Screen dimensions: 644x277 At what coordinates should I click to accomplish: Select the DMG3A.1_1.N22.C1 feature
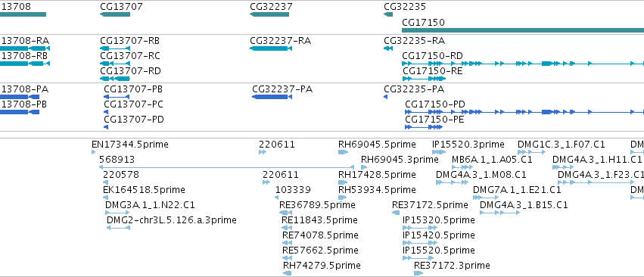pos(117,213)
